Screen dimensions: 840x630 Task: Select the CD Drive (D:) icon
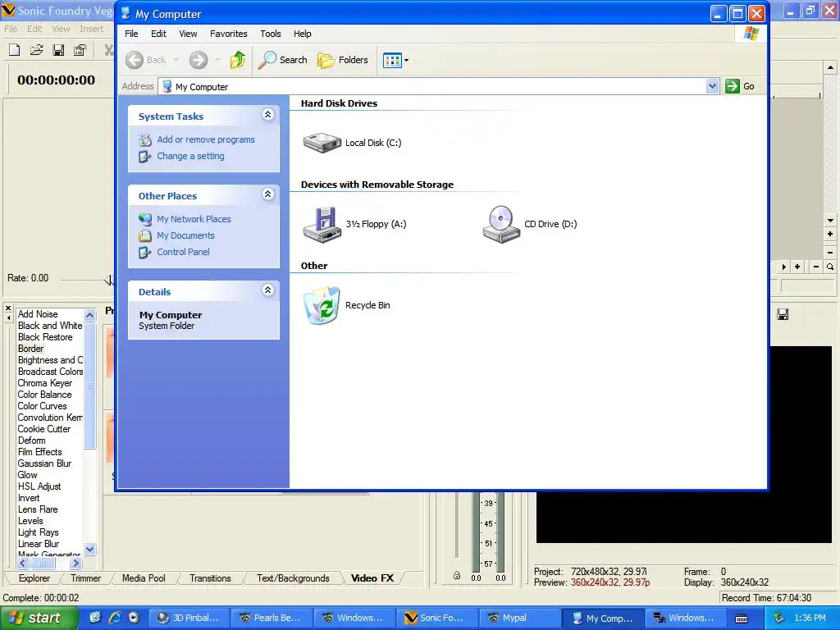[501, 225]
